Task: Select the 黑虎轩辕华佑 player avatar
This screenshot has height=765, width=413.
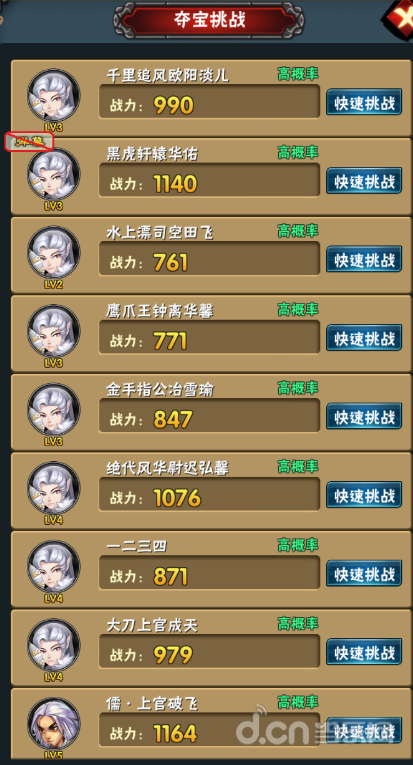Action: 54,174
